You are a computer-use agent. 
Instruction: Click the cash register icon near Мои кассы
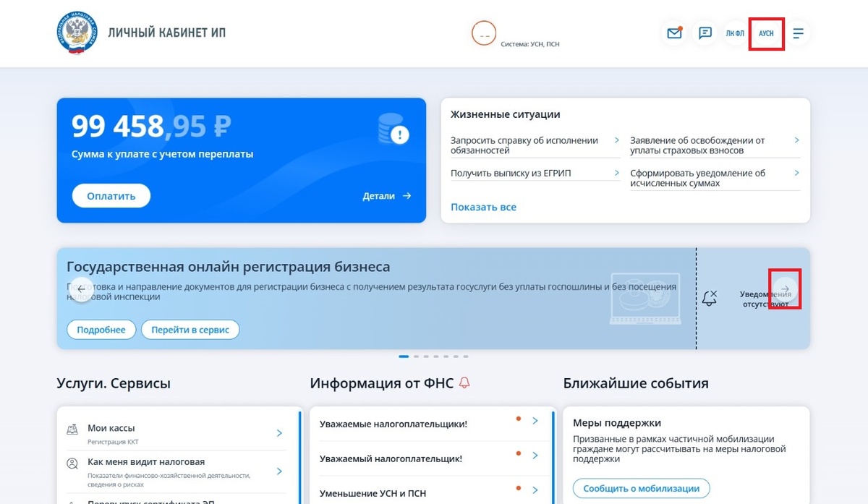(x=72, y=430)
